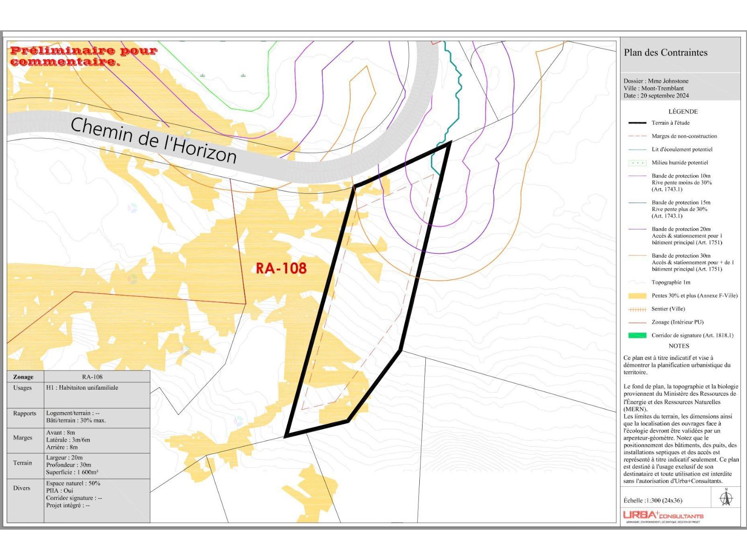
Task: Click the Dossier : Mme Johnstone line
Action: click(x=656, y=81)
